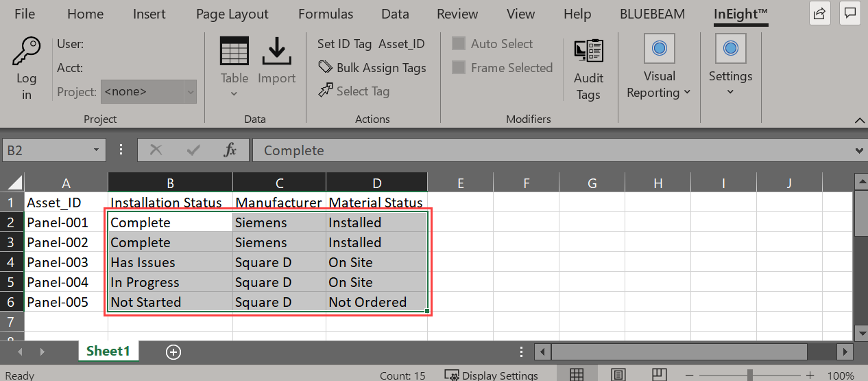This screenshot has width=868, height=381.
Task: Click the Select Tag pin icon
Action: [x=325, y=91]
